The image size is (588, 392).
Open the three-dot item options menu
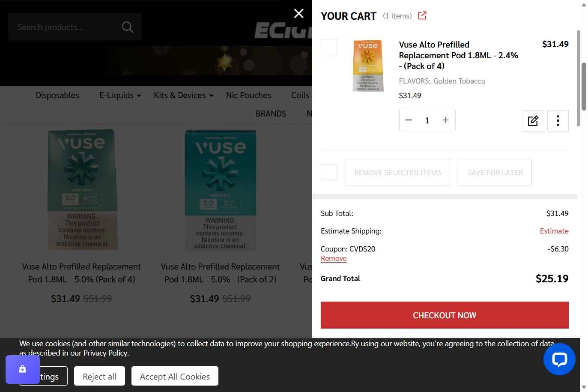pyautogui.click(x=558, y=121)
